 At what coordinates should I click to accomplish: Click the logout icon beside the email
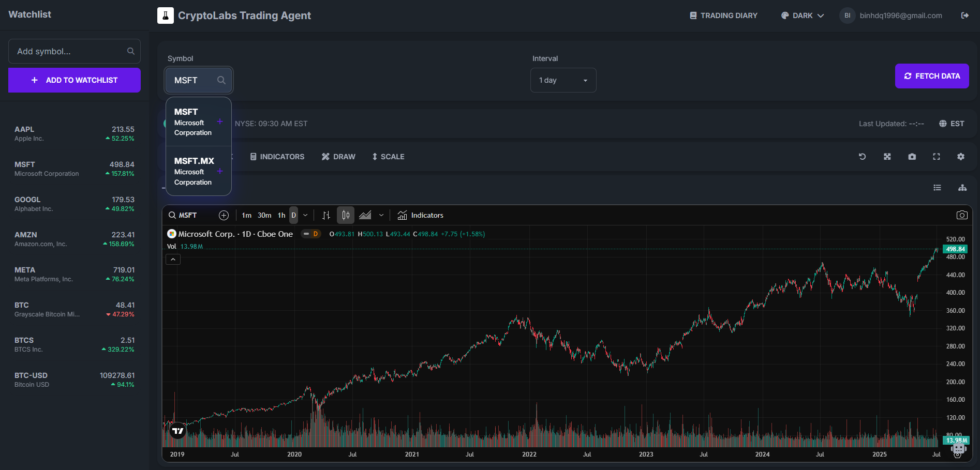[965, 16]
